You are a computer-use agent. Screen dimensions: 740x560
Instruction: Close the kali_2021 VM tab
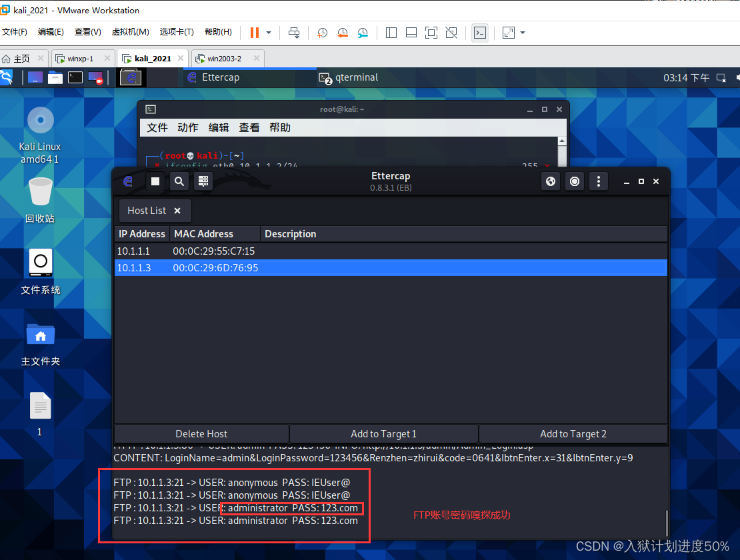(x=181, y=58)
